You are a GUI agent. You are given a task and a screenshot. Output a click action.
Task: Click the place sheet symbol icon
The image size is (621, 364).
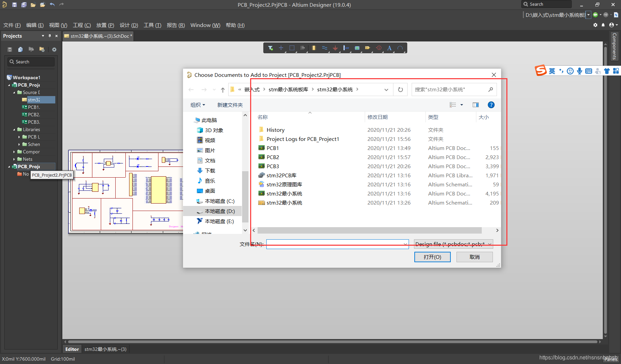tap(357, 48)
